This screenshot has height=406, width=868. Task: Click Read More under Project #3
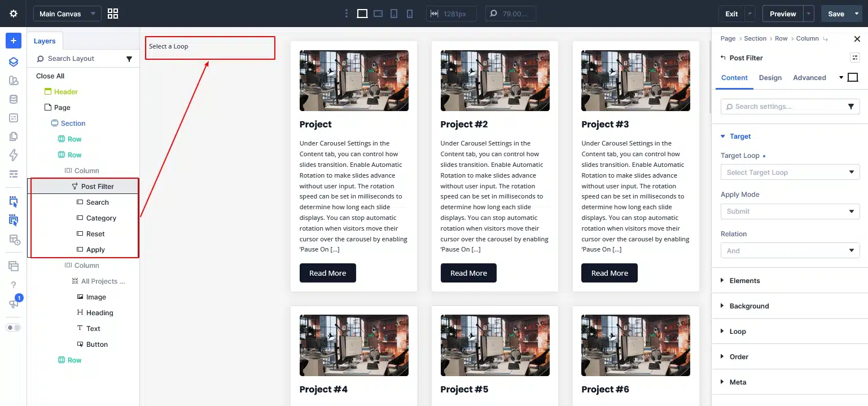pos(610,273)
